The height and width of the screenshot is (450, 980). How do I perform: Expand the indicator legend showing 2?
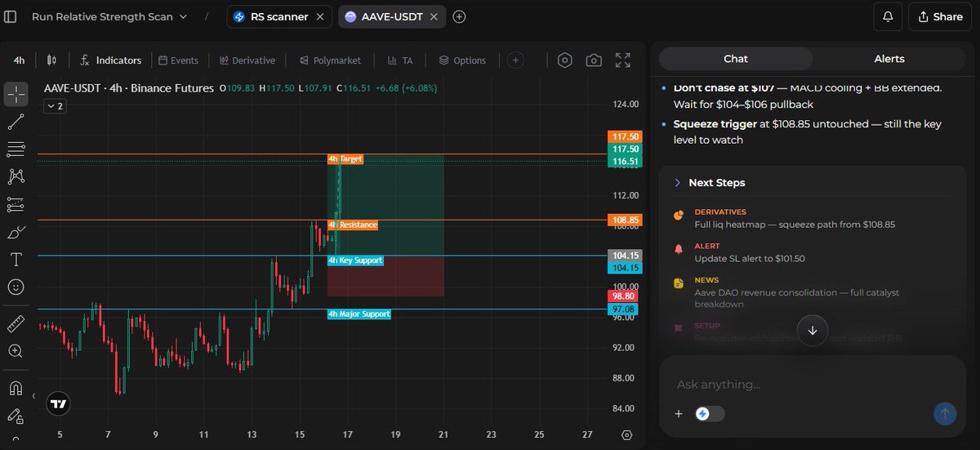click(56, 106)
